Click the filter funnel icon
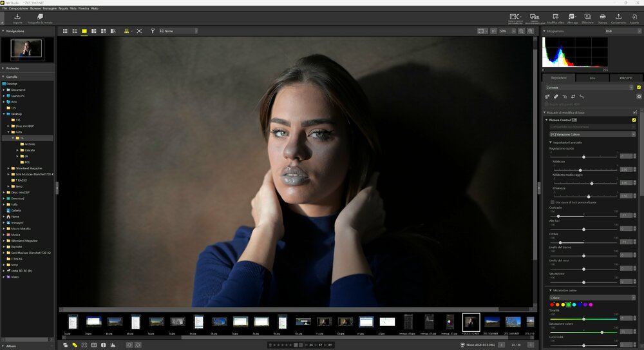644x350 pixels. point(153,31)
